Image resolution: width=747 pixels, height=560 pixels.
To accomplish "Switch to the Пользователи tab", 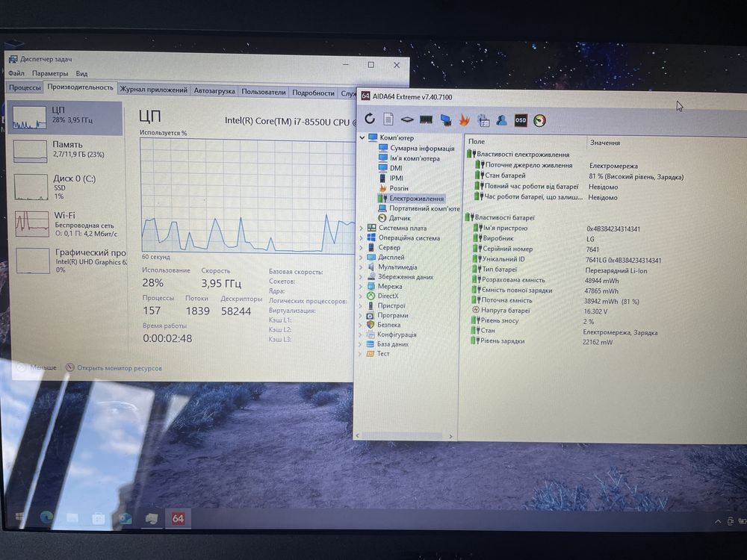I will point(264,91).
